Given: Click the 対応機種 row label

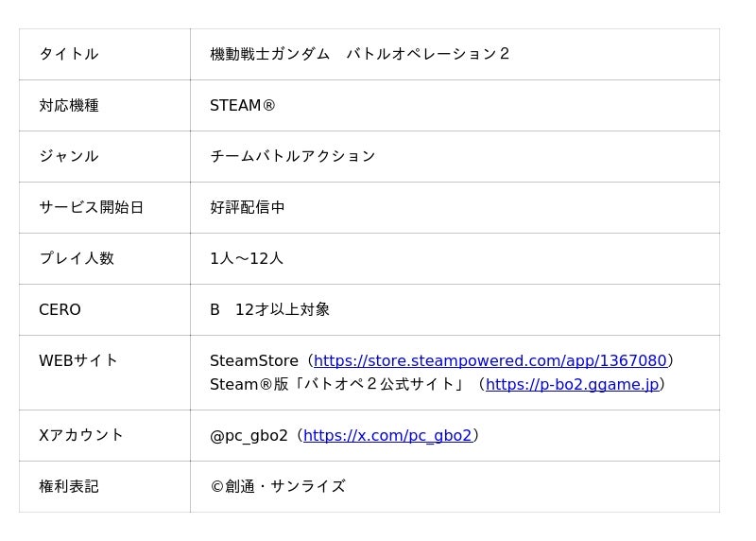Looking at the screenshot, I should 69,106.
